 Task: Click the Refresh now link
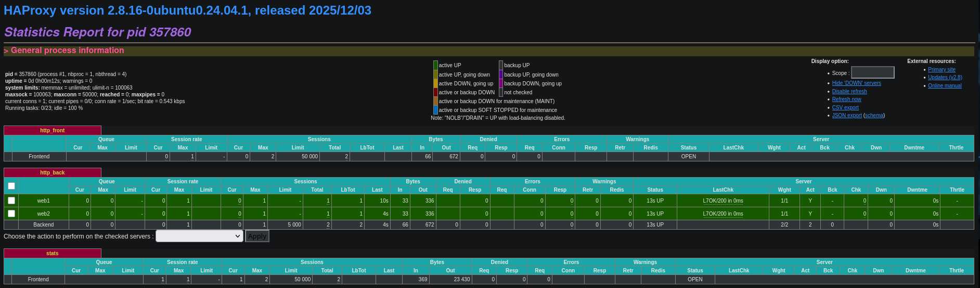click(x=846, y=99)
